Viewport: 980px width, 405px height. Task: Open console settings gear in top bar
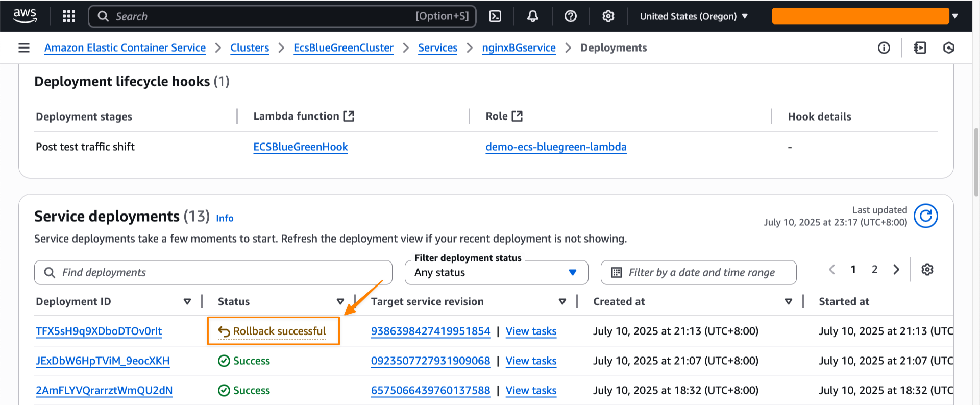point(608,16)
